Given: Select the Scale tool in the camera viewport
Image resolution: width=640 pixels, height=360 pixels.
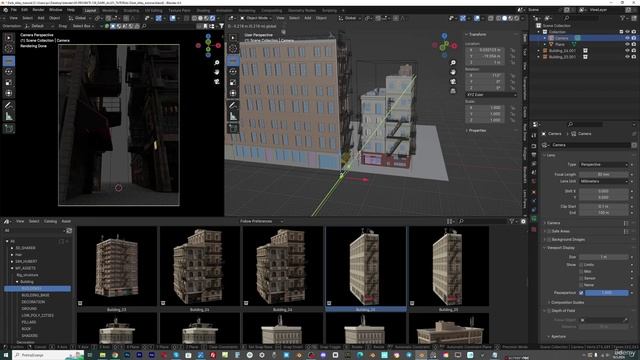Looking at the screenshot, I should click(9, 82).
